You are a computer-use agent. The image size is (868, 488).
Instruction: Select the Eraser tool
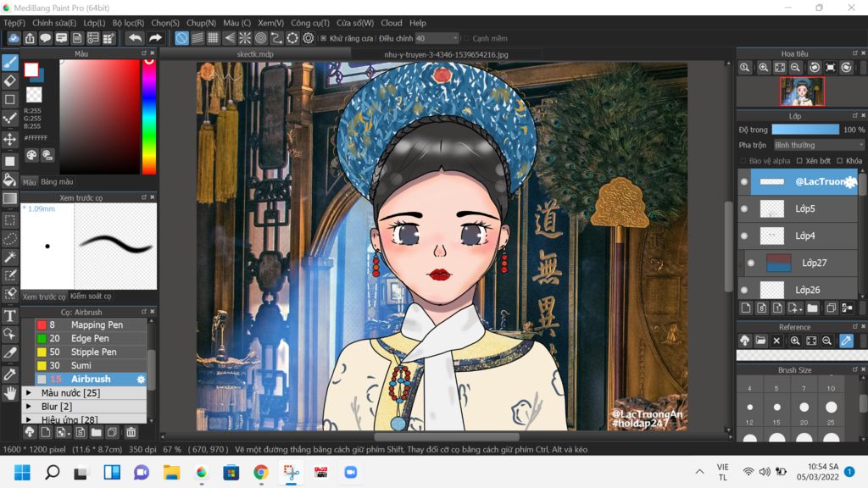(10, 80)
